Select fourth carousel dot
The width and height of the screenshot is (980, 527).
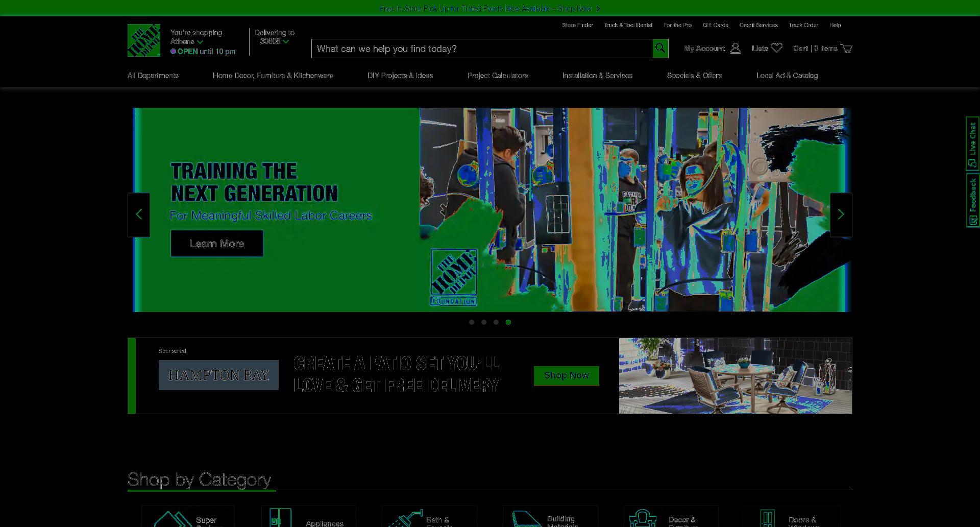point(508,322)
